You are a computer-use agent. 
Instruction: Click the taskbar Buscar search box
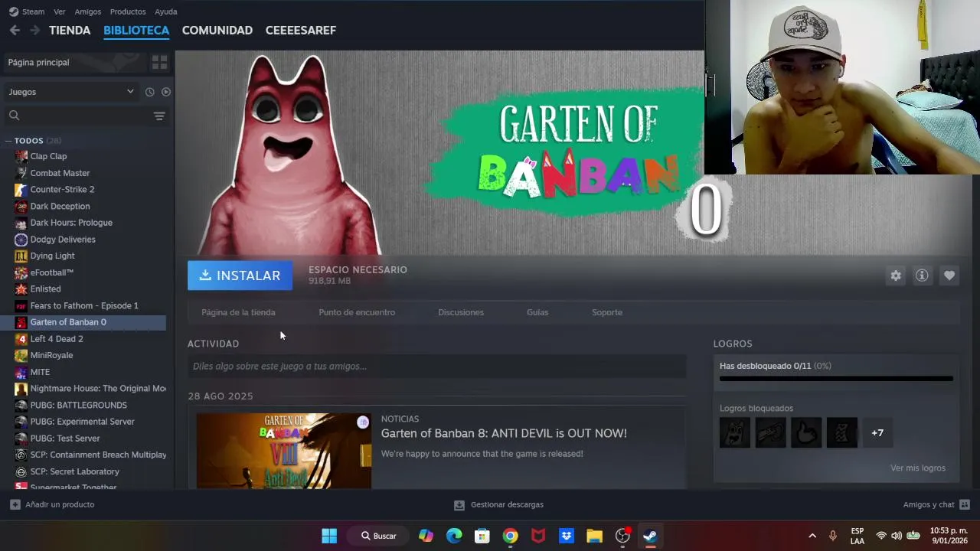378,536
